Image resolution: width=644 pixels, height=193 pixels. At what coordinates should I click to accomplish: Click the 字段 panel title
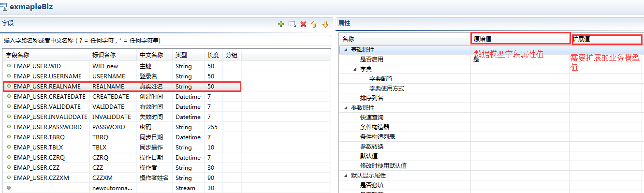click(x=7, y=23)
